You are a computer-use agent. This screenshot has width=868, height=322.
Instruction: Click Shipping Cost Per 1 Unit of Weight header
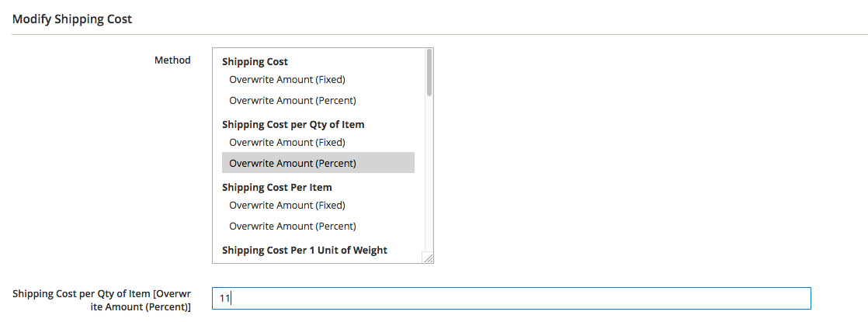point(304,250)
